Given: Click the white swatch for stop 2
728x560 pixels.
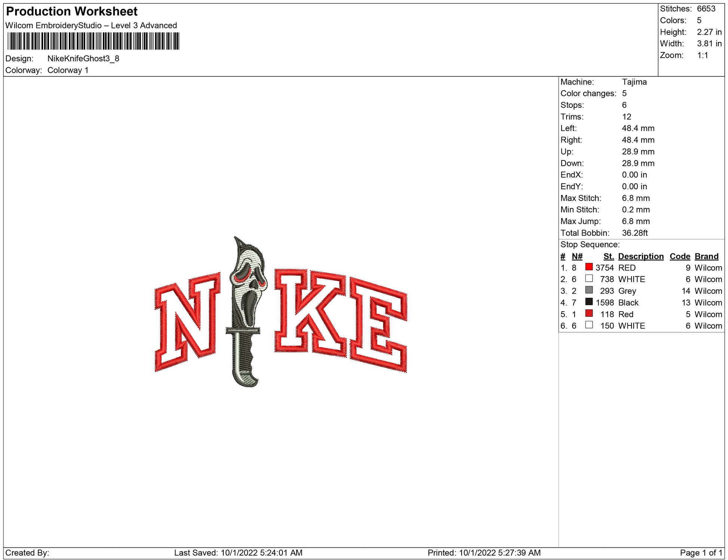Looking at the screenshot, I should 589,279.
